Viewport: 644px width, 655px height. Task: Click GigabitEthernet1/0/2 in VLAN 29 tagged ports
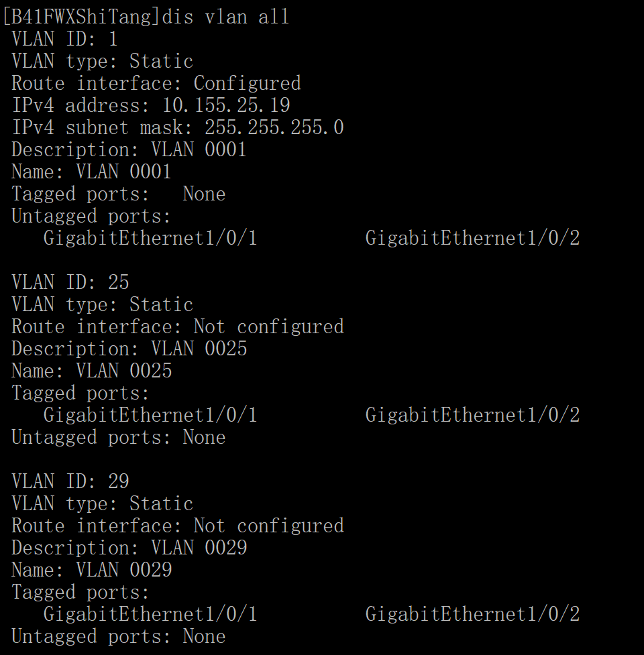(472, 614)
